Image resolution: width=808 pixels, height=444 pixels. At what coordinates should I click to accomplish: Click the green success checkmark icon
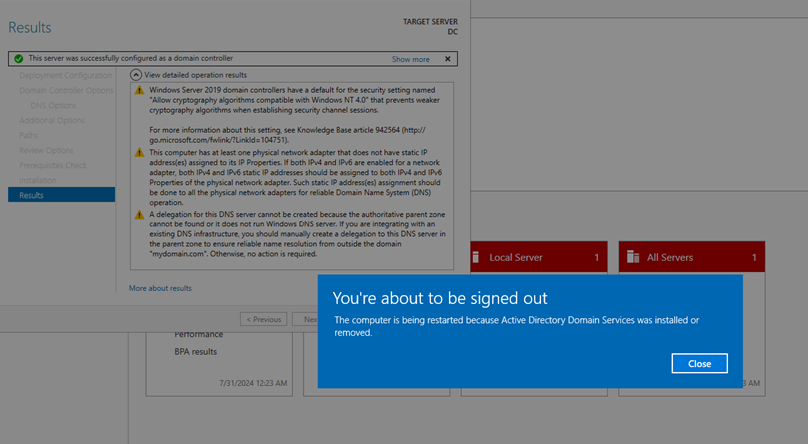point(18,59)
